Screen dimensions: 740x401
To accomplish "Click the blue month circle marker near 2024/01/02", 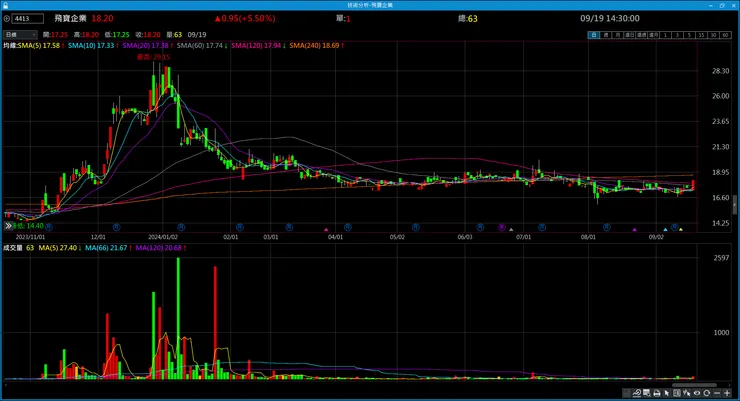I will (x=181, y=227).
